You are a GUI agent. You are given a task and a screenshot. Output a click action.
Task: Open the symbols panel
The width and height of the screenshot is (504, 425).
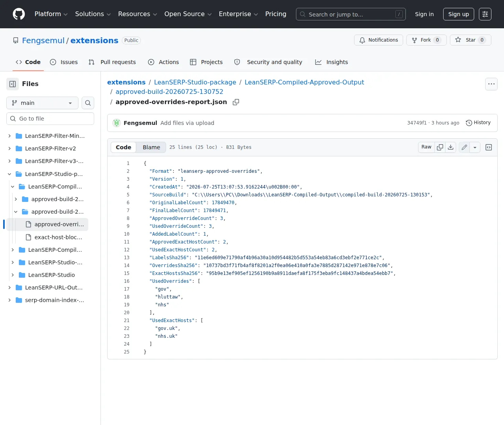[x=489, y=147]
